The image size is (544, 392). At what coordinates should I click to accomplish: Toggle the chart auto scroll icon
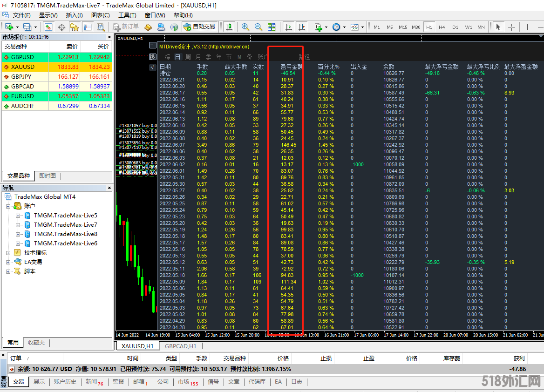(288, 27)
